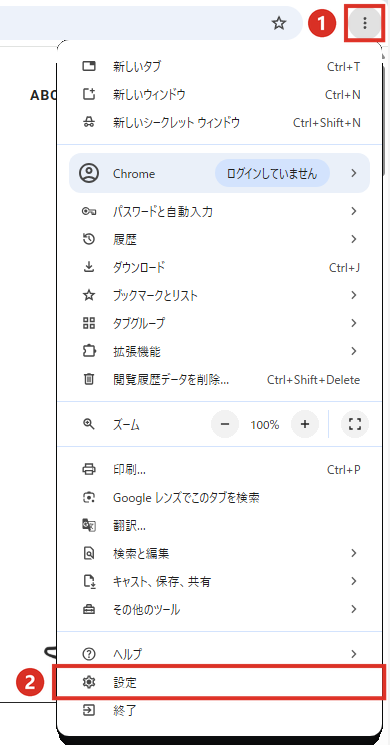The height and width of the screenshot is (745, 390).
Task: Click the translate icon beside 翻訳
Action: [x=89, y=525]
